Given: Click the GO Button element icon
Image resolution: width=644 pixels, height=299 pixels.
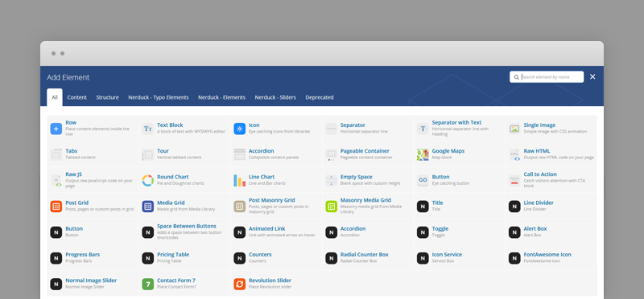Looking at the screenshot, I should point(423,181).
